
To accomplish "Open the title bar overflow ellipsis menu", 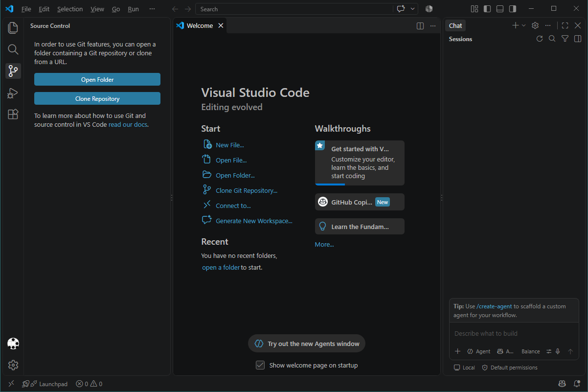I will [x=152, y=9].
